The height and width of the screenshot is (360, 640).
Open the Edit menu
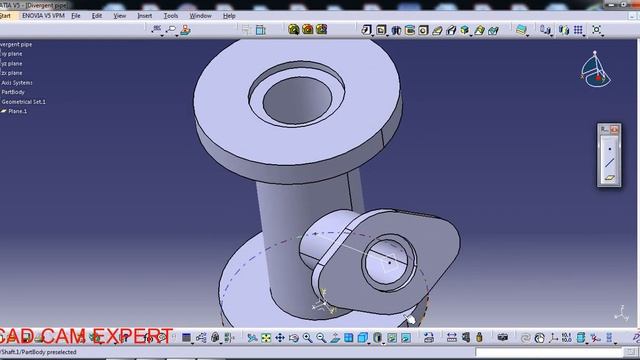(x=97, y=16)
